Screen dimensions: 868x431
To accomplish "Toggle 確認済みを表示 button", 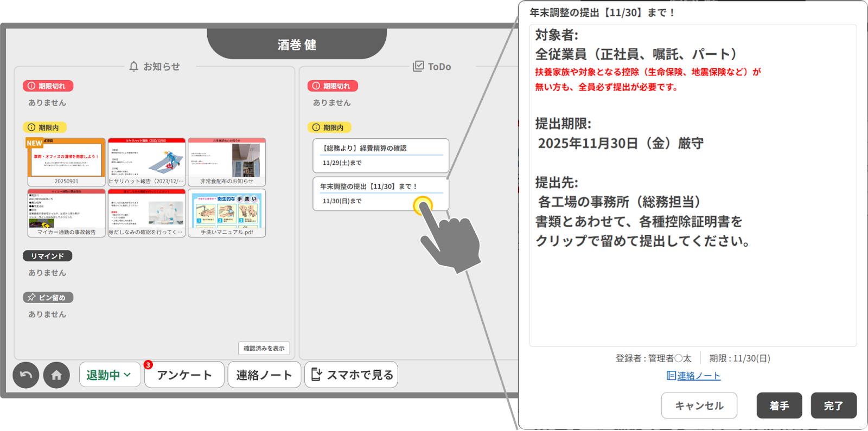I will 264,349.
